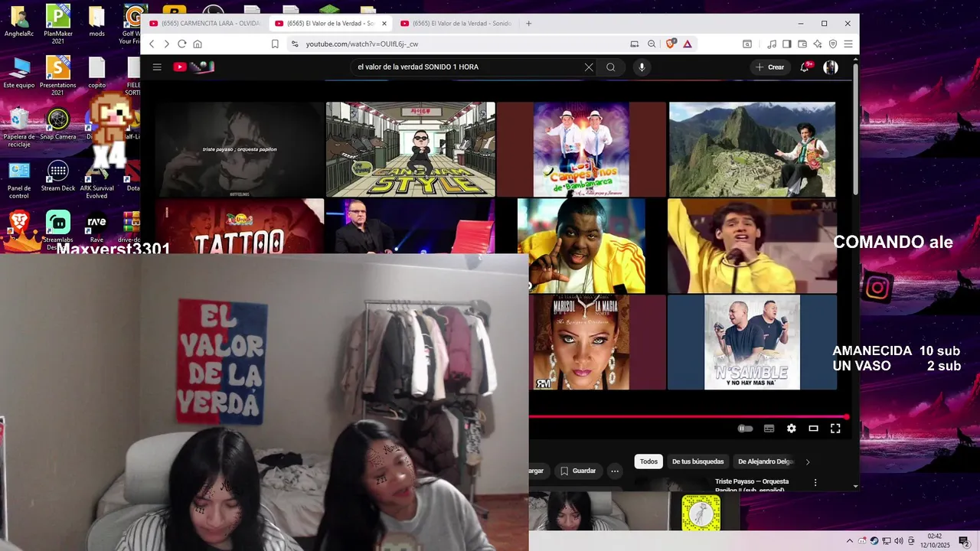Screen dimensions: 980x551
Task: Switch to the CARMENCITA LARA browser tab
Action: tap(204, 24)
